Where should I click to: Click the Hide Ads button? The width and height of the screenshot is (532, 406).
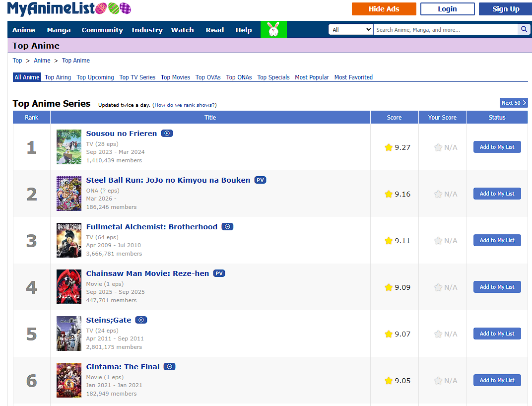click(x=384, y=9)
